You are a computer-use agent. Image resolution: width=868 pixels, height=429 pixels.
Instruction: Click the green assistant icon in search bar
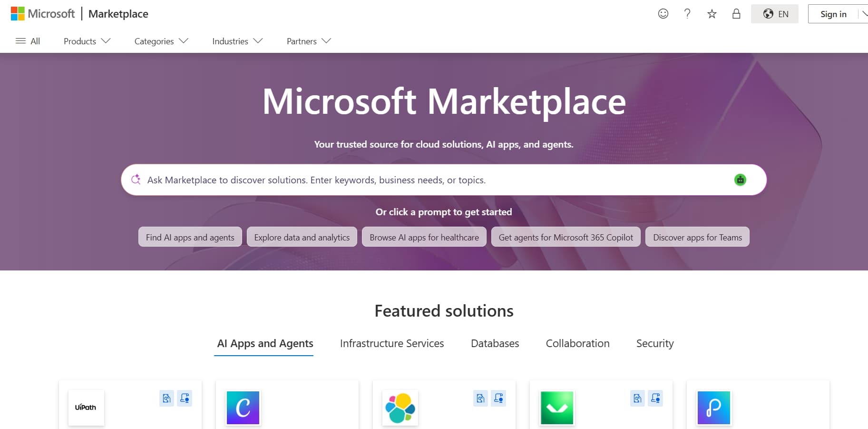click(x=740, y=180)
